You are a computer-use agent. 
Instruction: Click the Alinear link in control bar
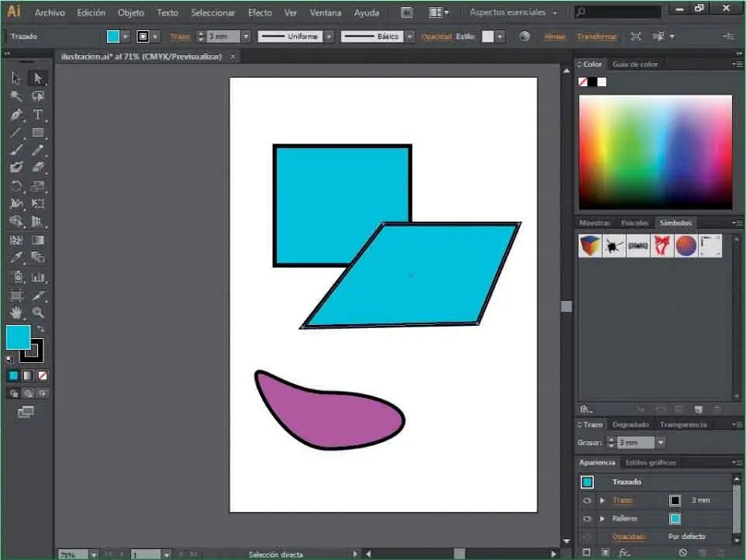point(554,36)
